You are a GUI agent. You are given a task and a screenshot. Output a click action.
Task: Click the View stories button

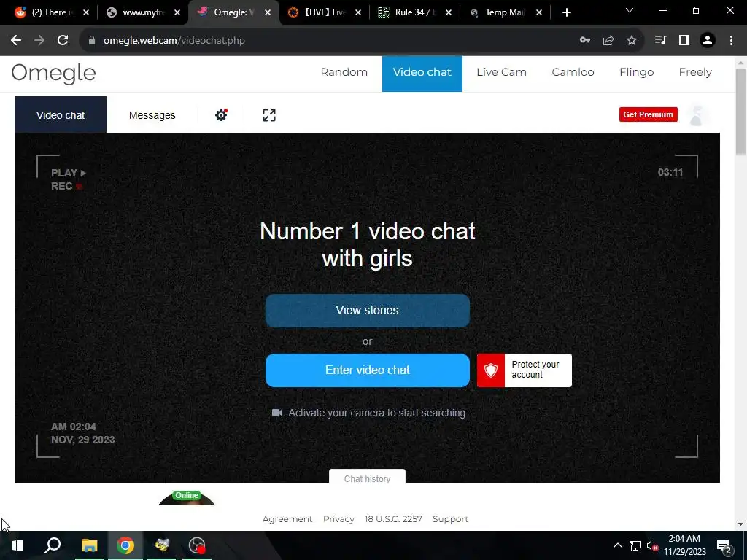tap(368, 311)
